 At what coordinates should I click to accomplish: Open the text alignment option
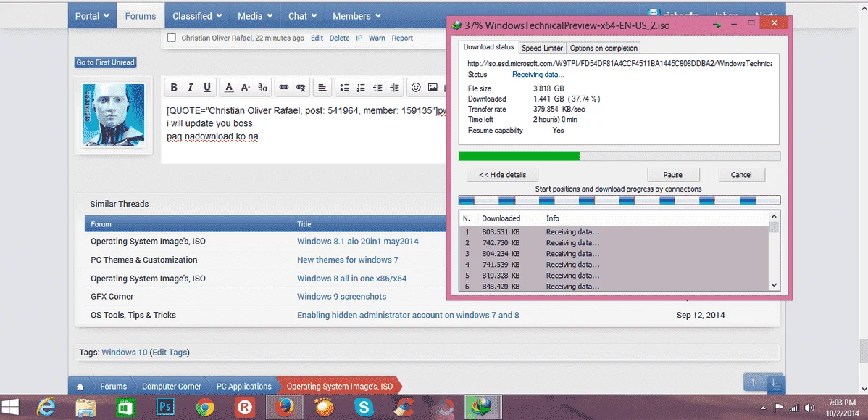point(322,88)
